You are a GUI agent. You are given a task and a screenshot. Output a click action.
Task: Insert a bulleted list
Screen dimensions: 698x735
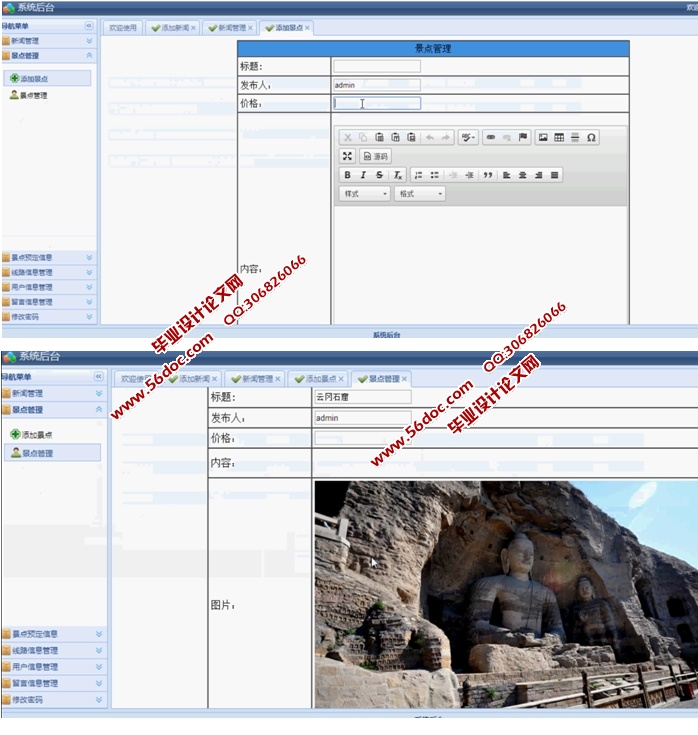coord(435,175)
